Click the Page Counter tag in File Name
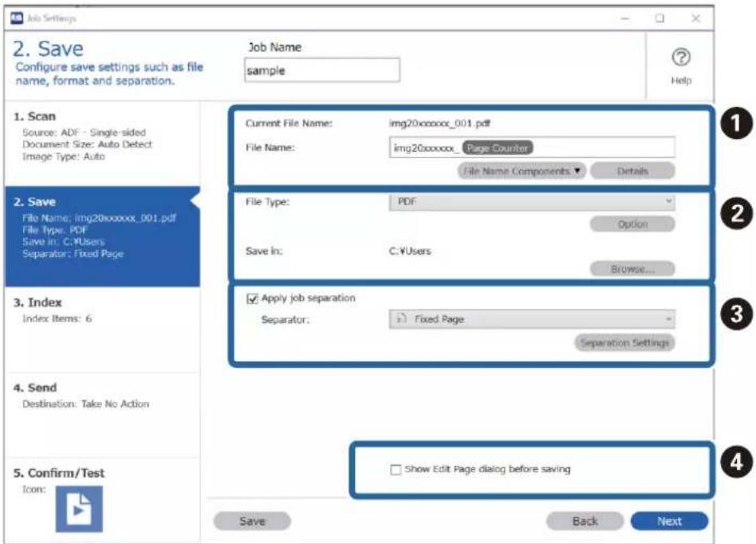This screenshot has width=756, height=544. click(497, 148)
